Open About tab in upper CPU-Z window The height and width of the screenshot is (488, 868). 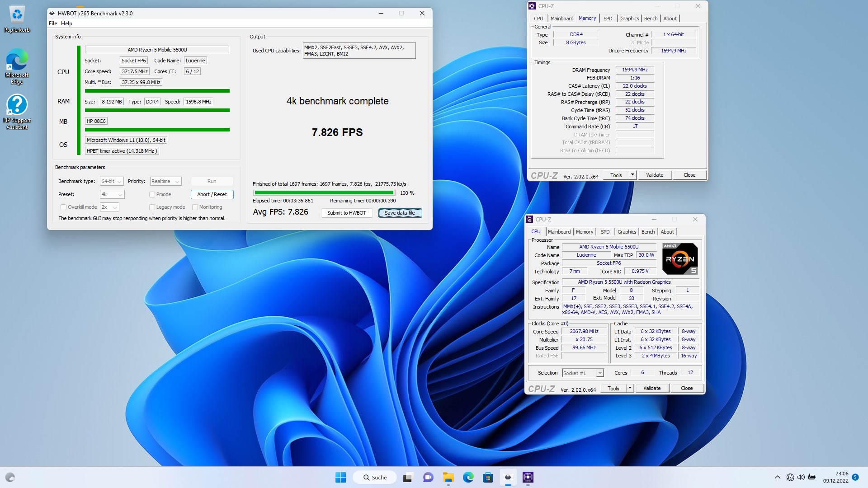(670, 19)
